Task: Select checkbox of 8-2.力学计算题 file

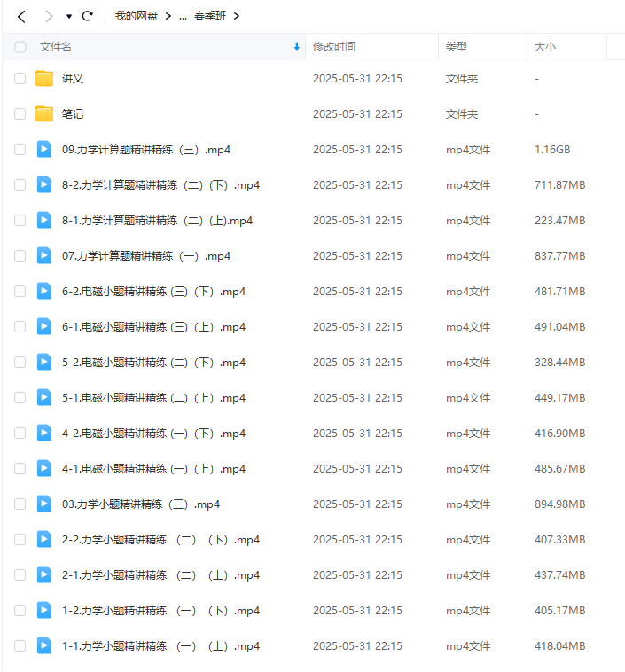Action: [20, 184]
